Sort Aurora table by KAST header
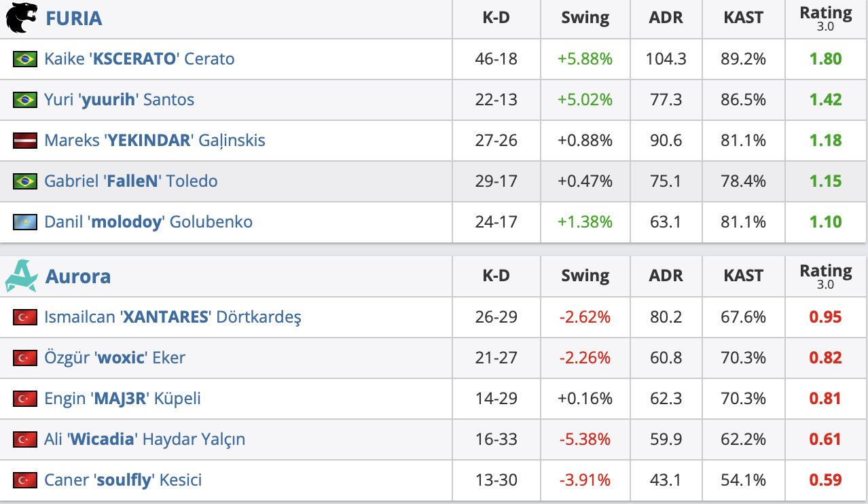This screenshot has width=868, height=504. click(x=743, y=276)
